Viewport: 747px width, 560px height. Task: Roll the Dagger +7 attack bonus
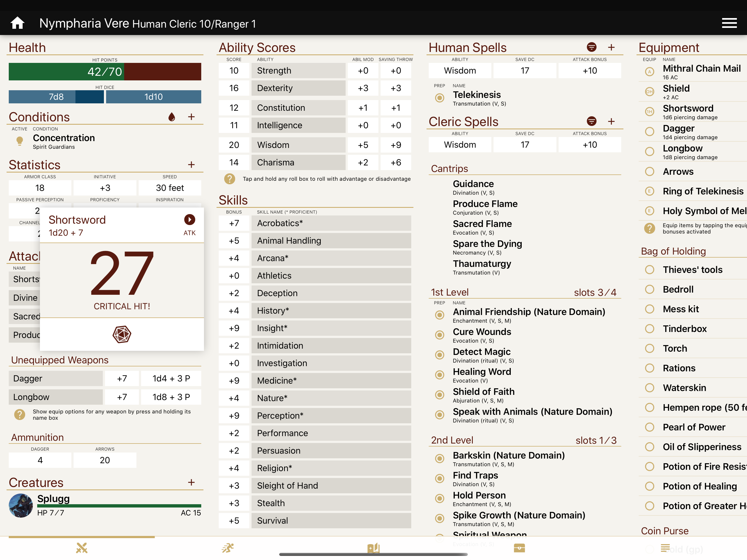pyautogui.click(x=122, y=379)
